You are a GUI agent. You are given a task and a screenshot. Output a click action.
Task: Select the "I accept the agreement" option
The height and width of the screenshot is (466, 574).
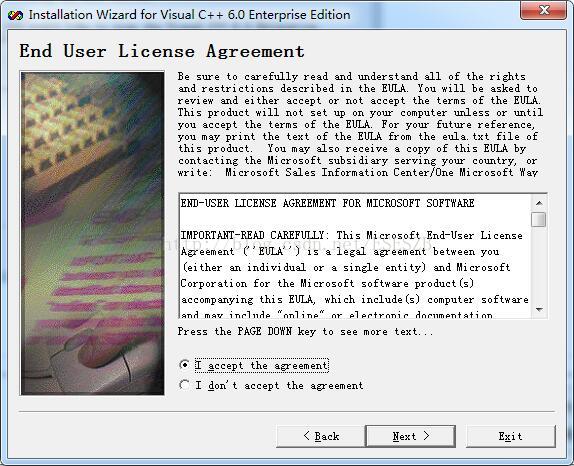click(x=185, y=365)
